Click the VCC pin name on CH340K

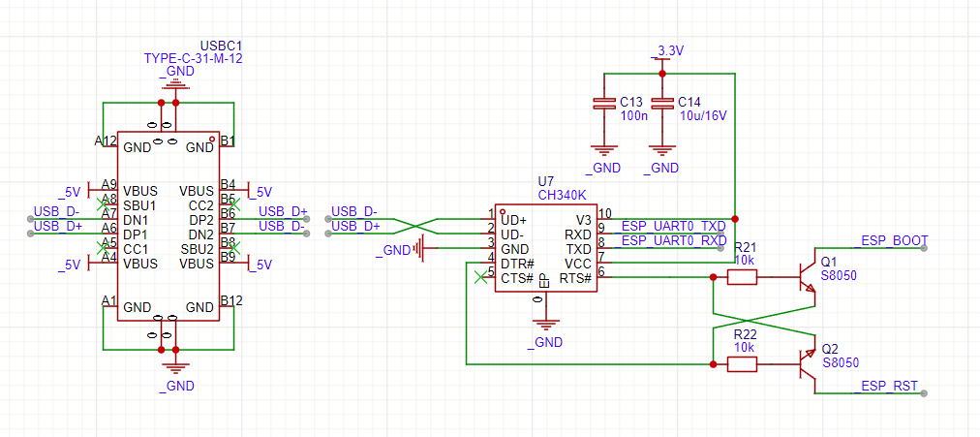coord(579,264)
